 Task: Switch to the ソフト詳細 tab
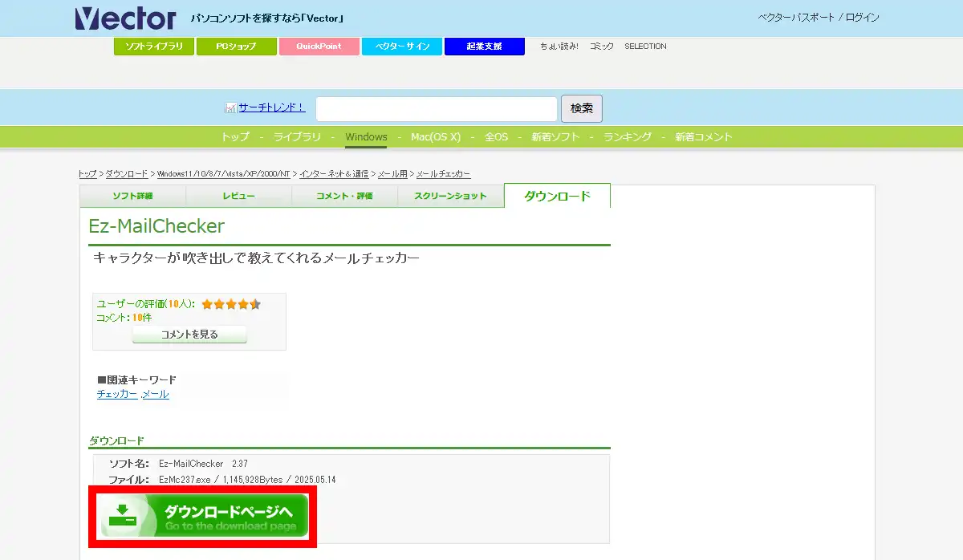point(133,197)
